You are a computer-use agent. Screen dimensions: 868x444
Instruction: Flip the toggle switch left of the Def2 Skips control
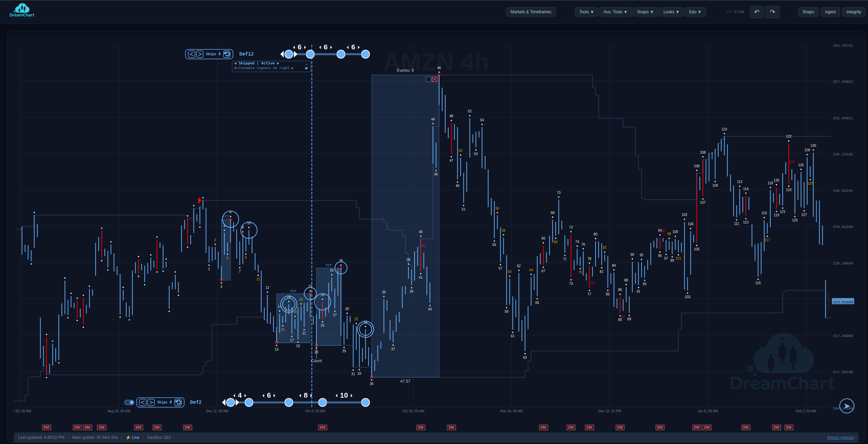click(x=129, y=402)
